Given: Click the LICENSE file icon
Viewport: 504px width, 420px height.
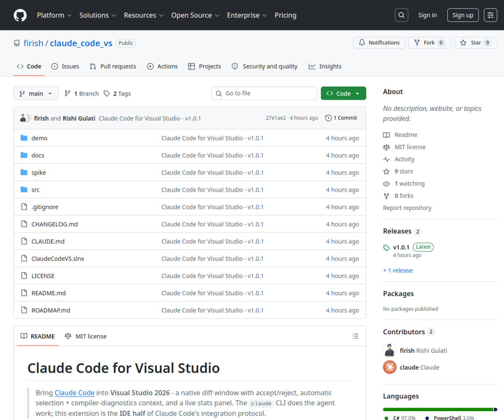Looking at the screenshot, I should pyautogui.click(x=24, y=276).
